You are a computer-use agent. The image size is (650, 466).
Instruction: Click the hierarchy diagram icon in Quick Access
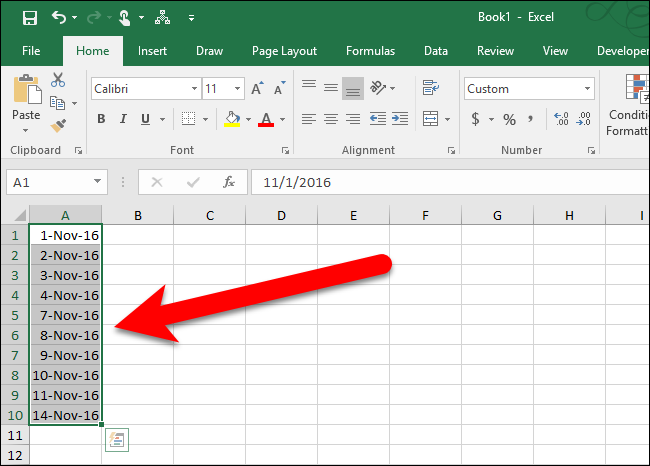[162, 17]
